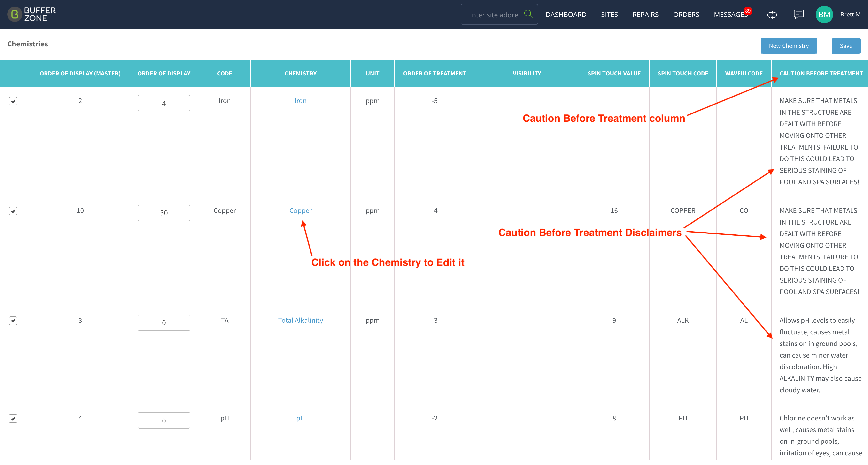The height and width of the screenshot is (465, 868).
Task: Open the Repairs menu
Action: coord(645,15)
